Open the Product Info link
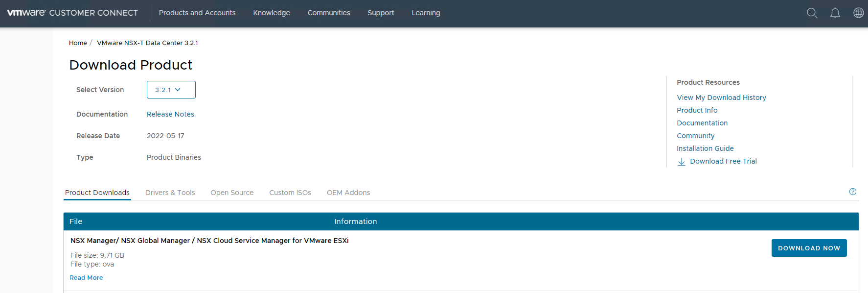The image size is (868, 293). pyautogui.click(x=697, y=110)
